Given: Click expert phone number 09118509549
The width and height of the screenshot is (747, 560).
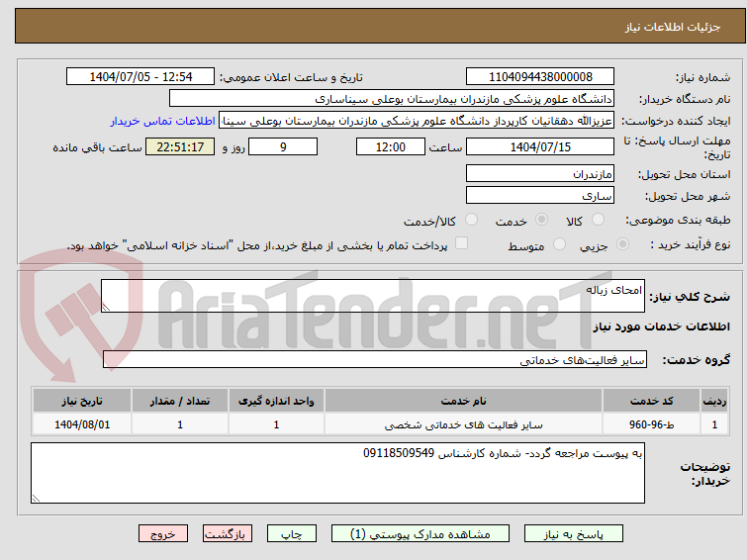Looking at the screenshot, I should coord(399,453).
